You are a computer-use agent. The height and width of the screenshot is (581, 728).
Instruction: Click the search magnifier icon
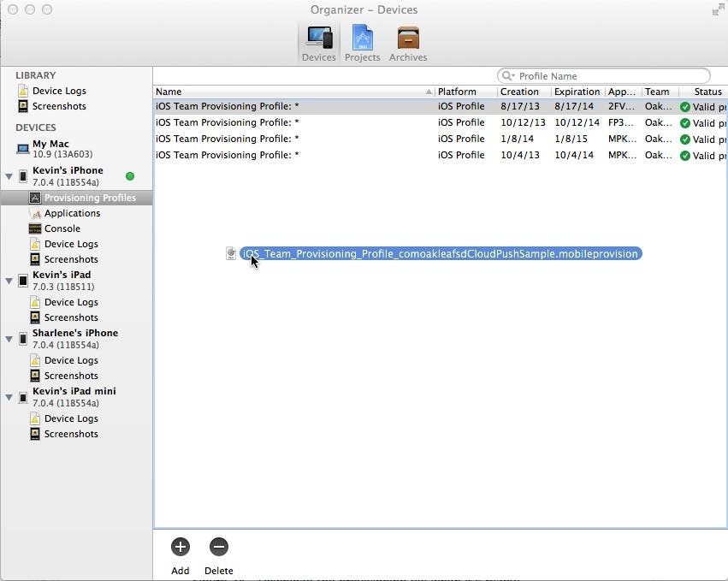508,76
